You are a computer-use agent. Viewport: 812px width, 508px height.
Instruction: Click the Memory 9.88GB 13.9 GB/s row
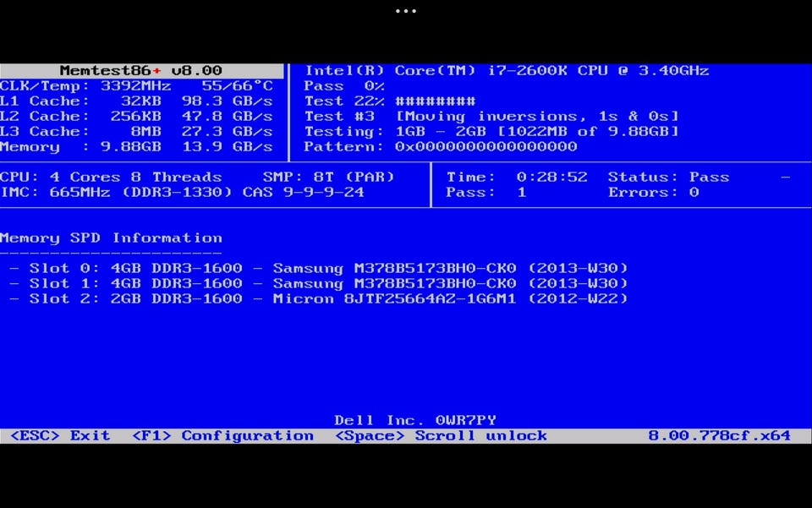click(136, 147)
